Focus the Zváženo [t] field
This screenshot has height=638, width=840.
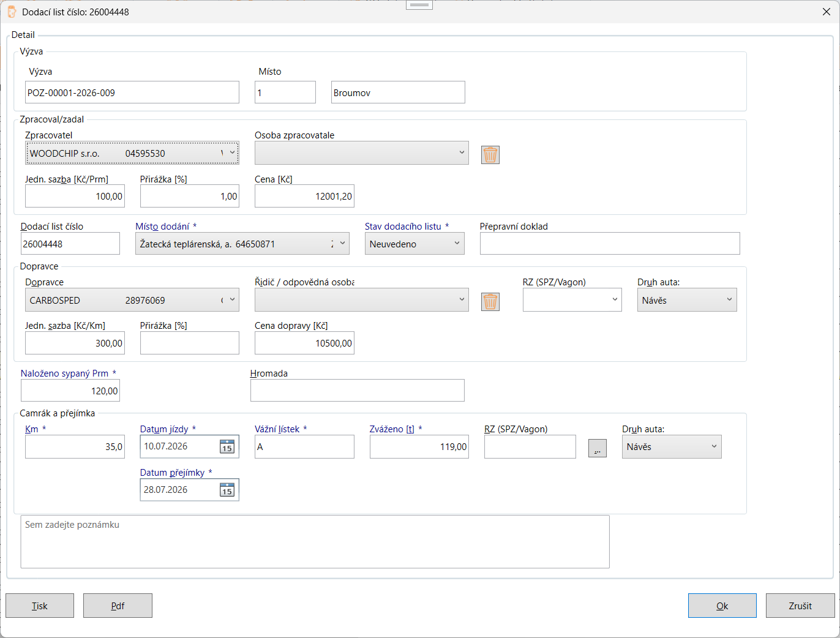click(419, 446)
